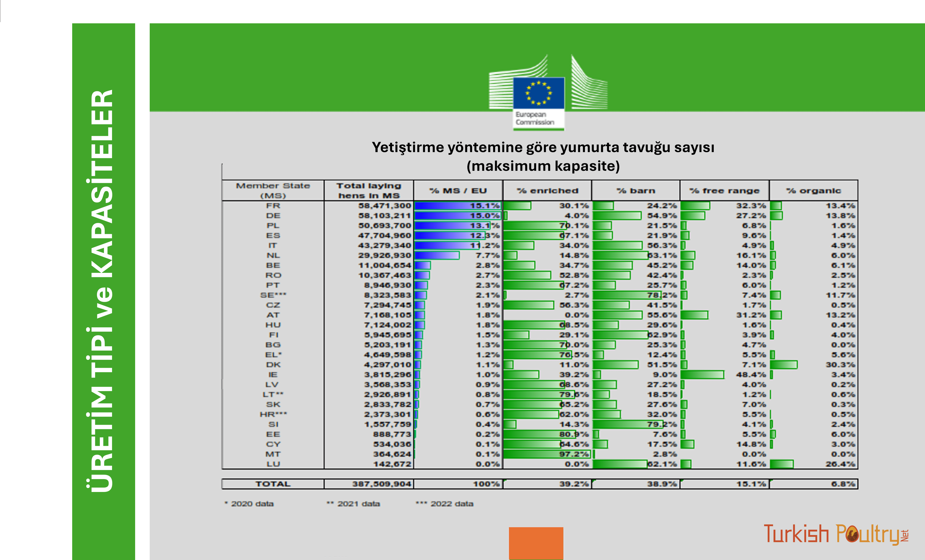Click the TOTAL row label
The width and height of the screenshot is (925, 560).
273,484
